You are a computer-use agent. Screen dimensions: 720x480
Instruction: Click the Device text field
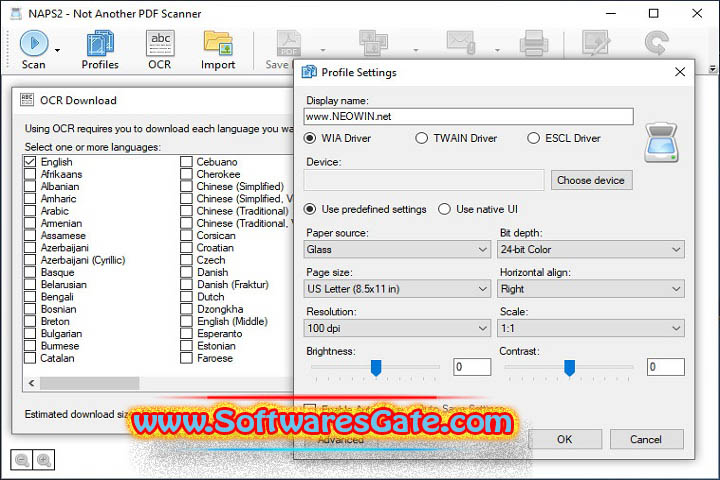point(424,180)
